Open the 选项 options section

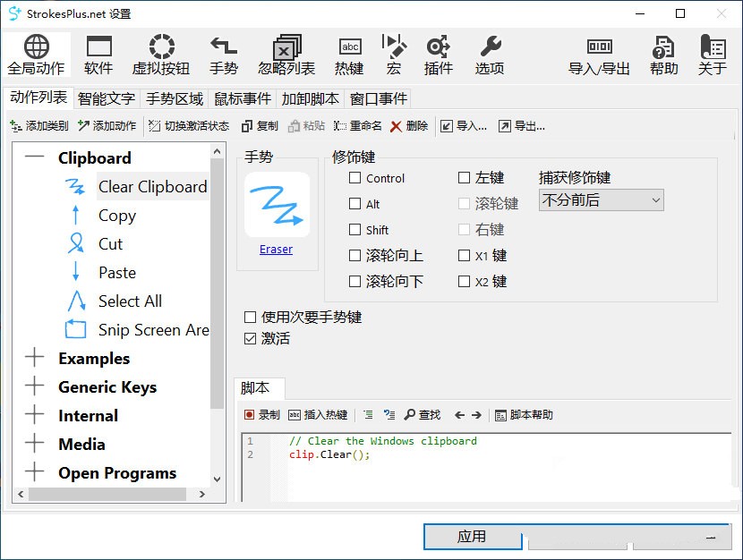click(490, 55)
